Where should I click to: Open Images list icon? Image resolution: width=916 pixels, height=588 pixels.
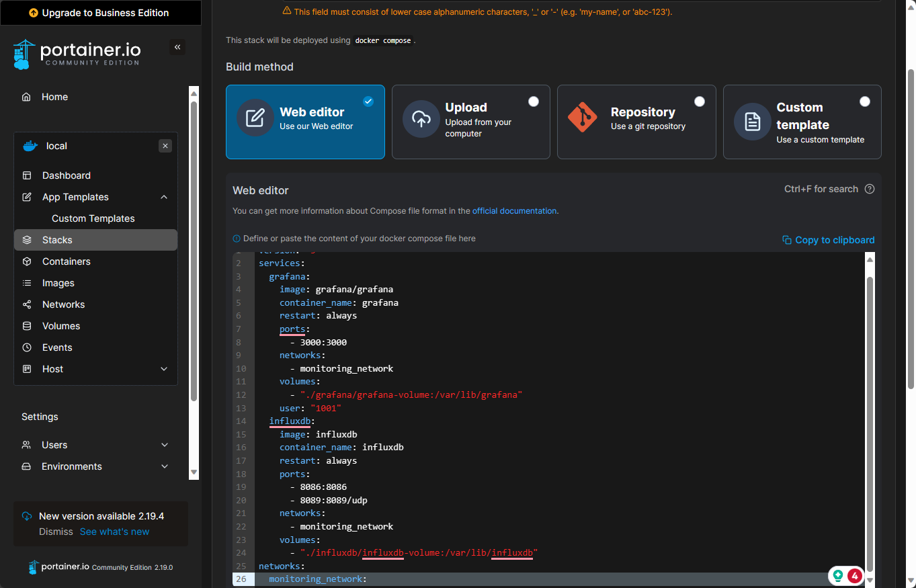(27, 283)
